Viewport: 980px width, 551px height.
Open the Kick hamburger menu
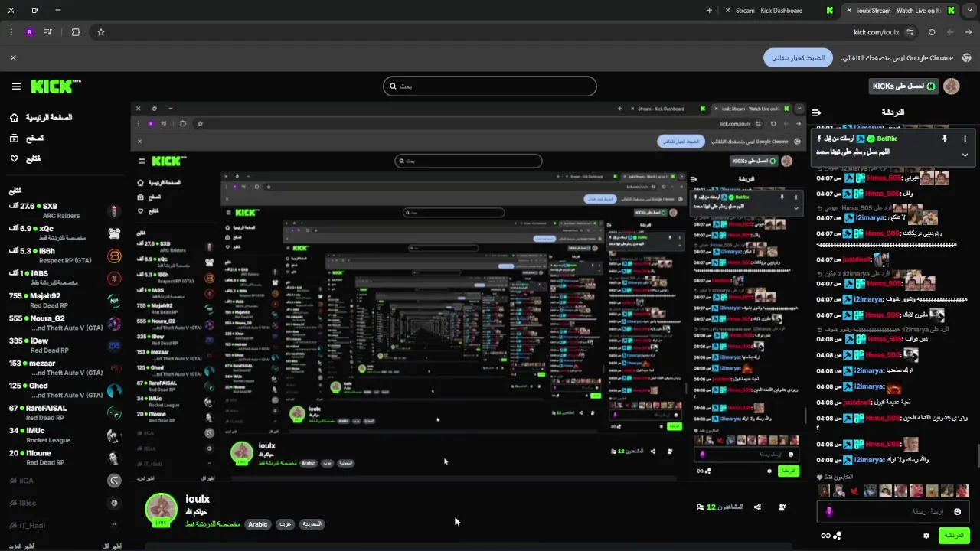[x=16, y=86]
